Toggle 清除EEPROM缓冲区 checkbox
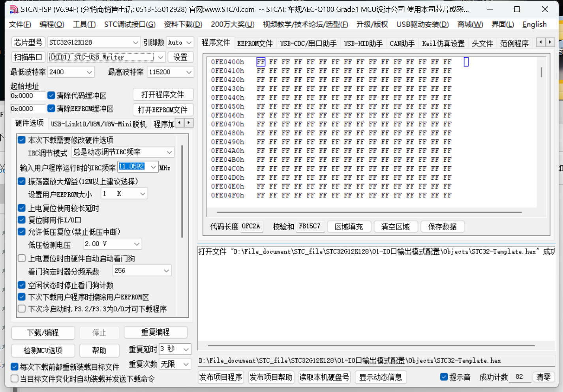Image resolution: width=563 pixels, height=392 pixels. click(51, 109)
